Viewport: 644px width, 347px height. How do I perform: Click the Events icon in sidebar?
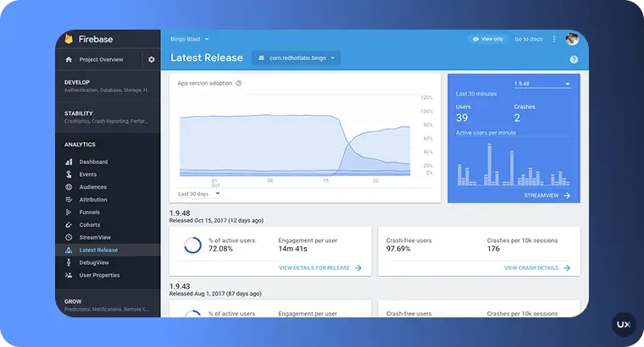point(69,174)
